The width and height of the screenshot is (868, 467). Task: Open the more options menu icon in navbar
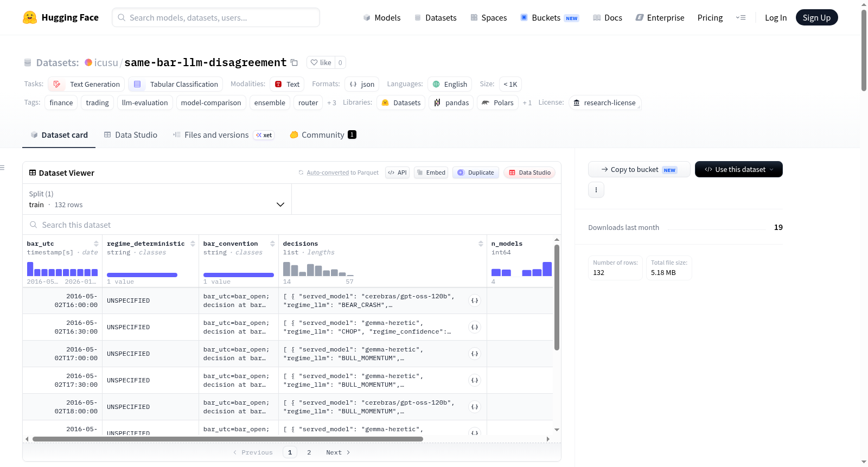point(741,17)
